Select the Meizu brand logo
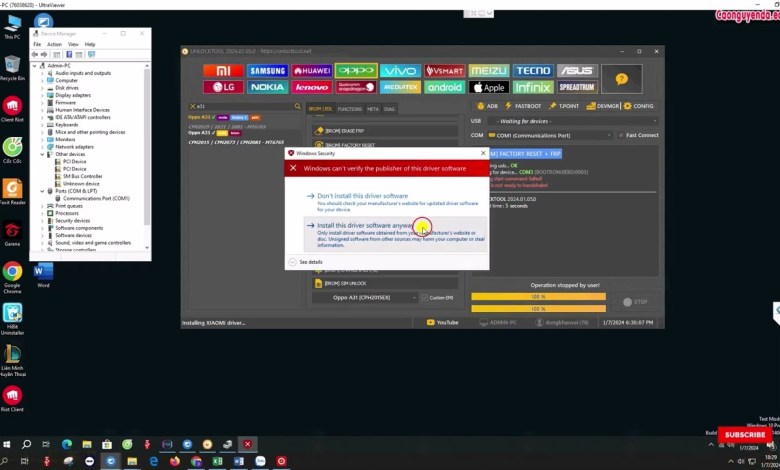Screen dimensions: 780x470 coord(489,71)
